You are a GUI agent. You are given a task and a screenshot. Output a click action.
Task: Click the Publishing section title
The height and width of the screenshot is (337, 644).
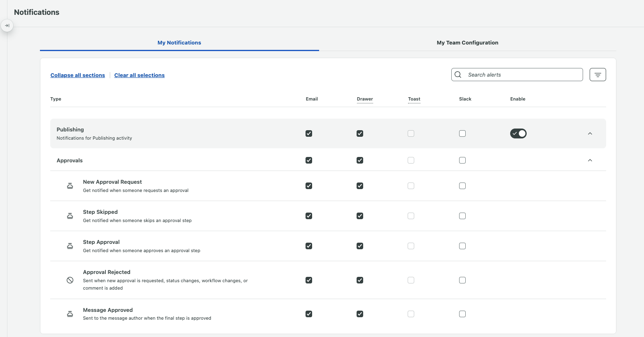[70, 129]
